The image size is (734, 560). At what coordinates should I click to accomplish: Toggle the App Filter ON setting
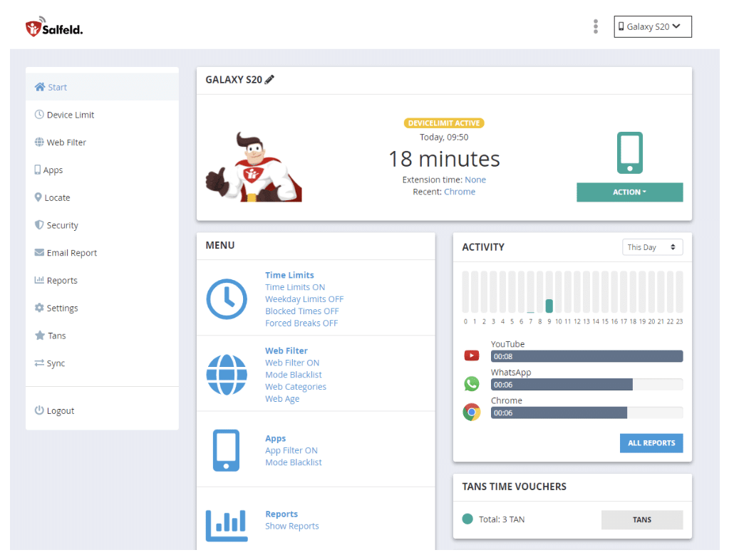point(291,450)
